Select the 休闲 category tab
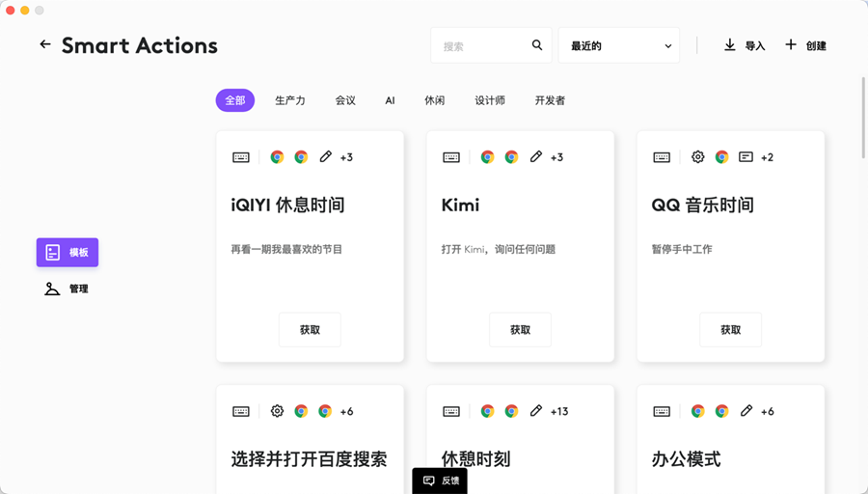Image resolution: width=868 pixels, height=494 pixels. (435, 100)
